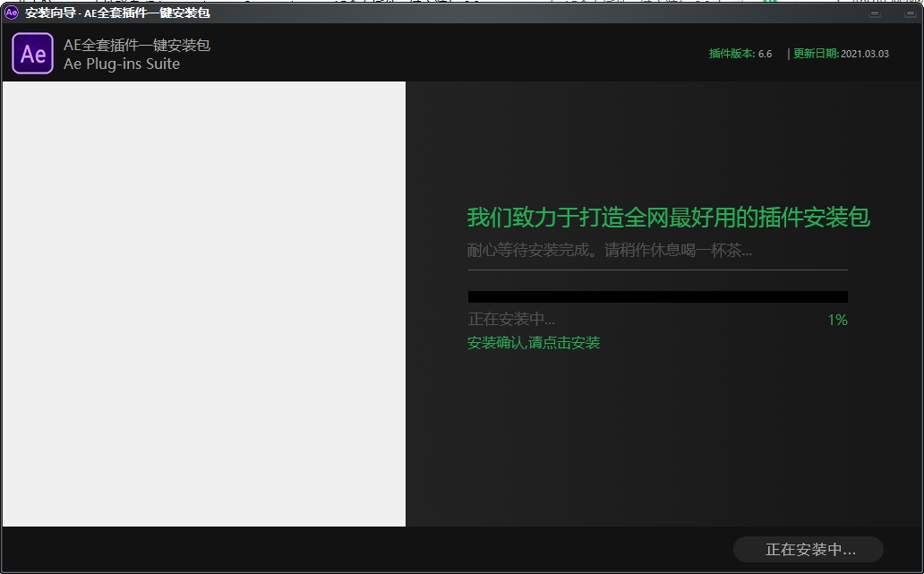Click the AE全套插件一键安装包 heading
This screenshot has width=924, height=574.
click(x=136, y=44)
